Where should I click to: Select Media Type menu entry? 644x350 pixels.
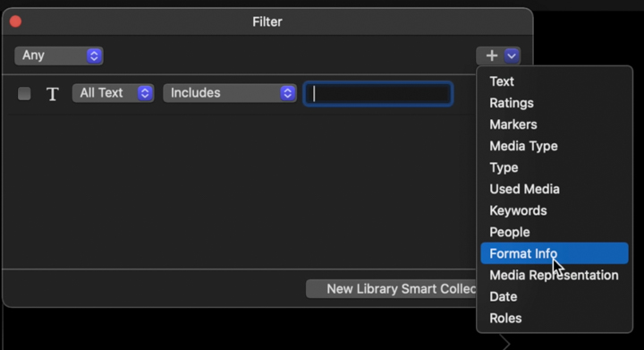(x=523, y=146)
